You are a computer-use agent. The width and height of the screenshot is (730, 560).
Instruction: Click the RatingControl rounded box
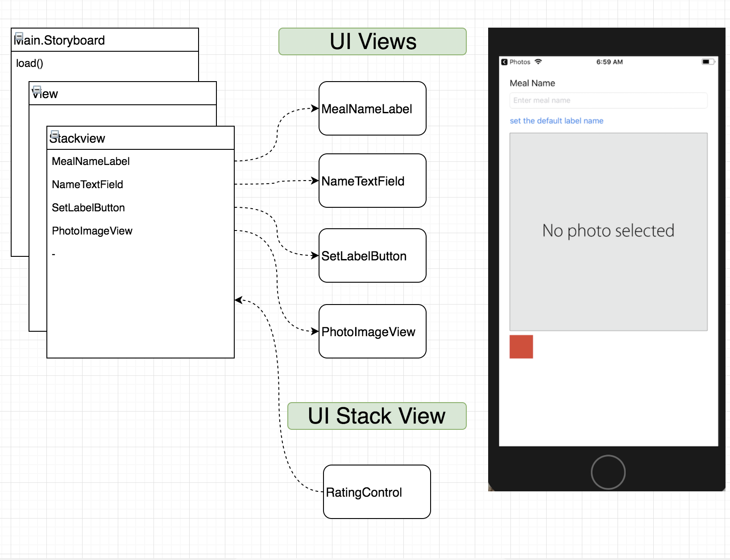point(377,492)
